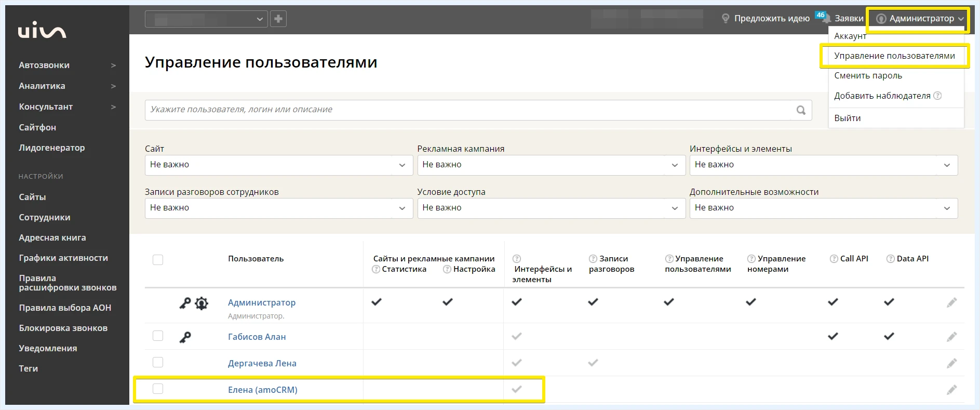980x410 pixels.
Task: Open Сайтфон in the sidebar
Action: (x=37, y=127)
